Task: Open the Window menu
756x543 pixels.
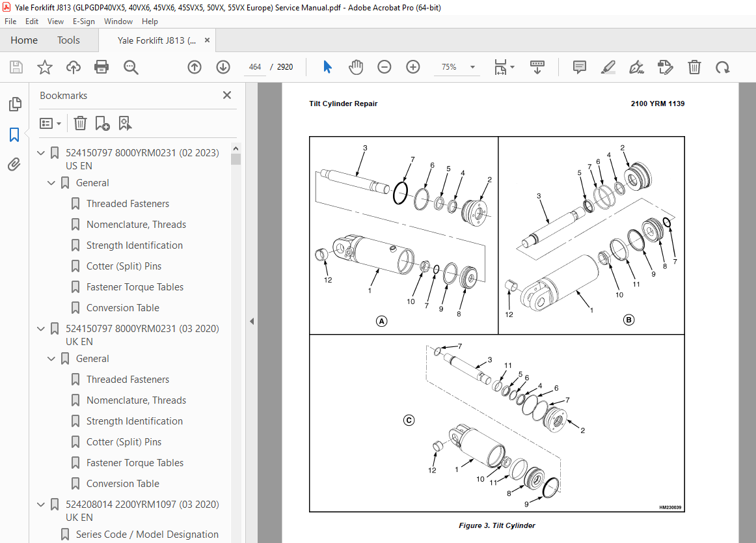Action: [x=118, y=21]
